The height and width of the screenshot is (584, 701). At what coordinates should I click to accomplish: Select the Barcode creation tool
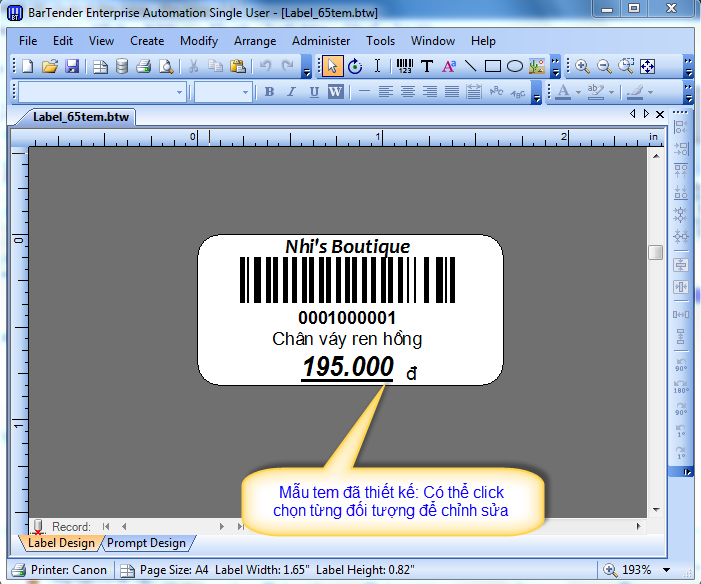point(404,66)
